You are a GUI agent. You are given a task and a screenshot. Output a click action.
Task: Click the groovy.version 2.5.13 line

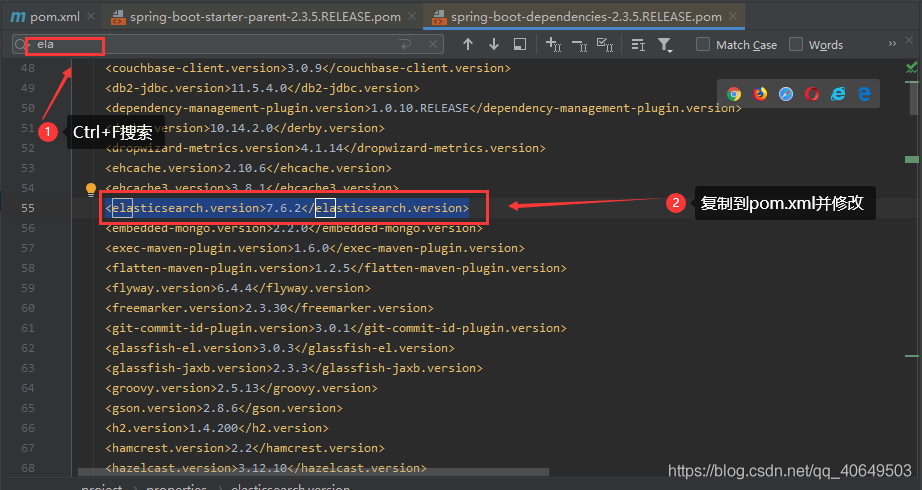242,388
